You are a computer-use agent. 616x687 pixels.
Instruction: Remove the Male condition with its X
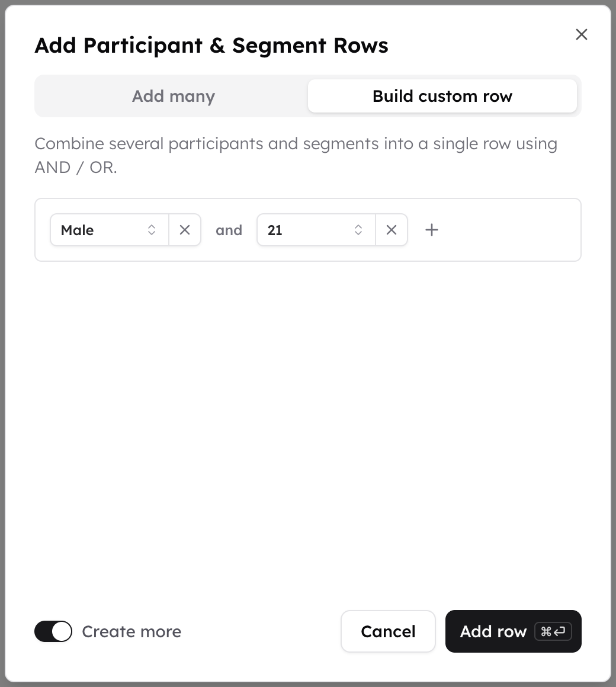185,230
